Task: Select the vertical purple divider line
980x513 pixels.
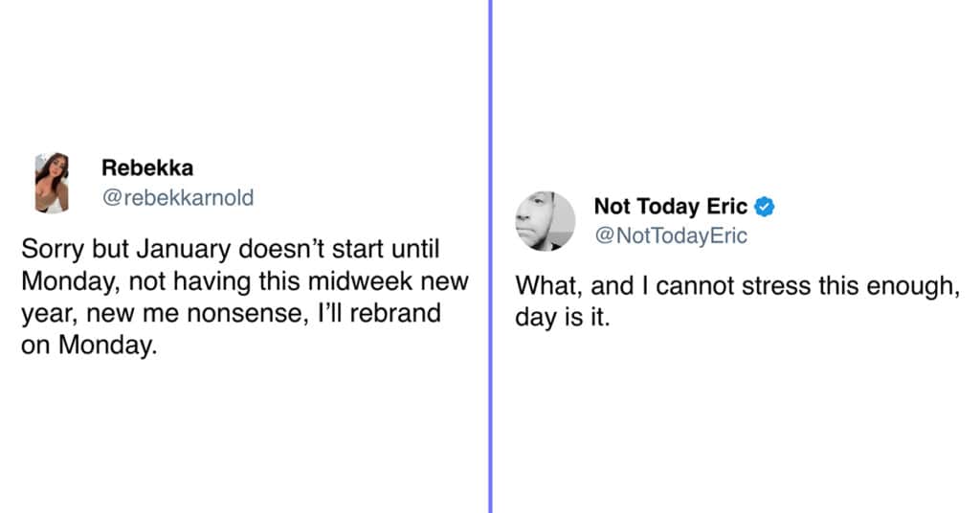Action: tap(491, 256)
